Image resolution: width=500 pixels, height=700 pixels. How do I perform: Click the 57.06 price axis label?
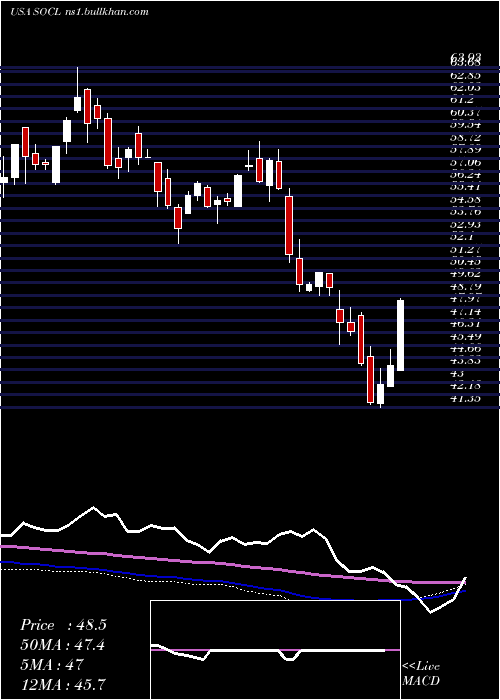click(466, 163)
